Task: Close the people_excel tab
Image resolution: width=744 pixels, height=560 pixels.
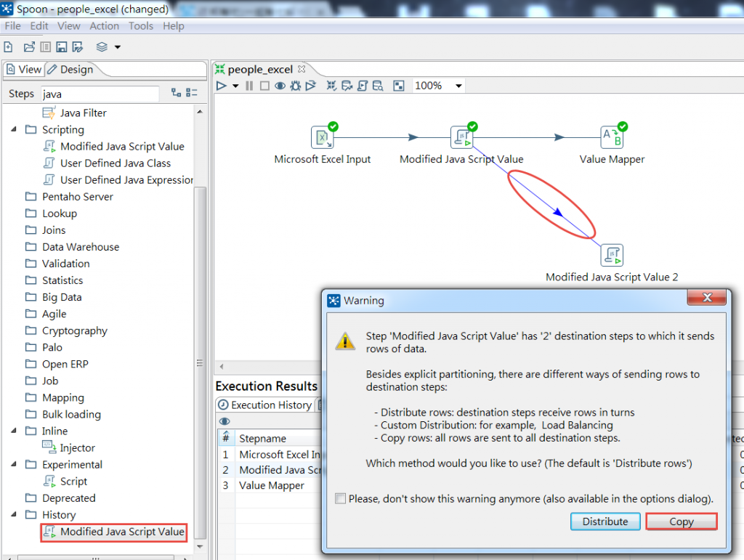Action: pos(302,69)
